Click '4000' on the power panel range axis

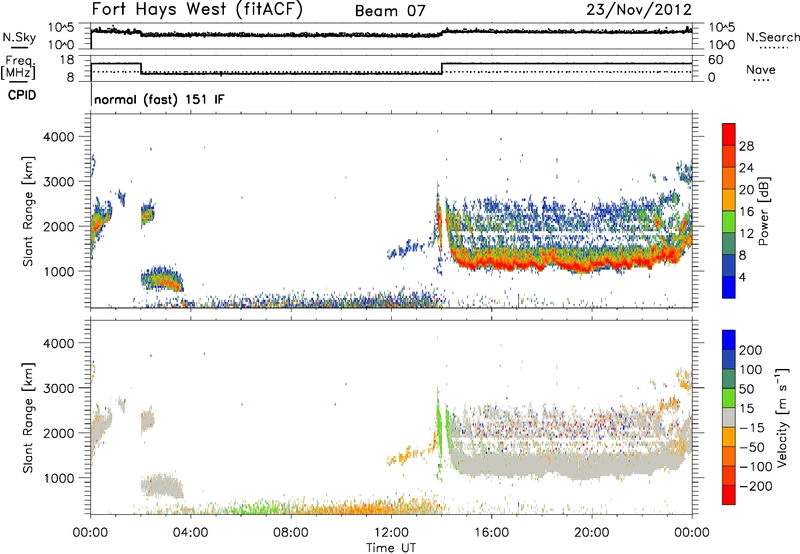point(58,137)
